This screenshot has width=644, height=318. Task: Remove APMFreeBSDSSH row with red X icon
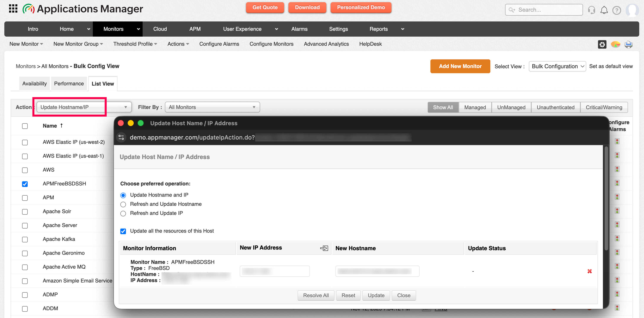tap(589, 271)
